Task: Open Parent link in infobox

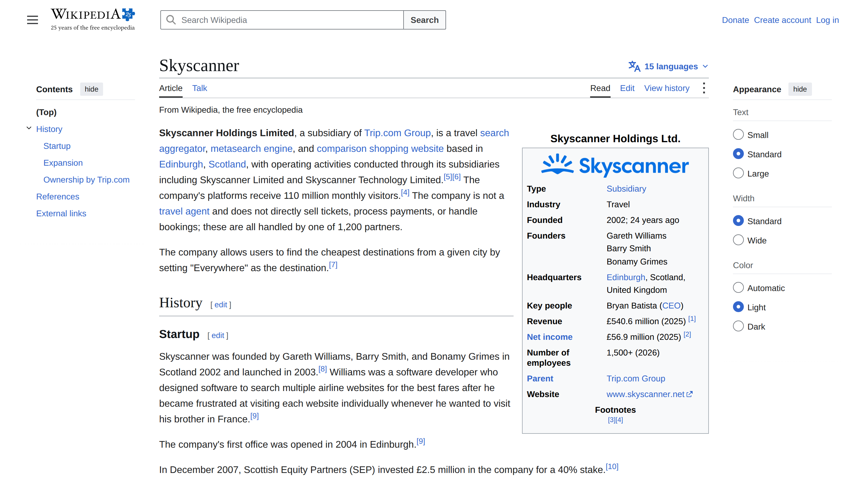Action: coord(540,378)
